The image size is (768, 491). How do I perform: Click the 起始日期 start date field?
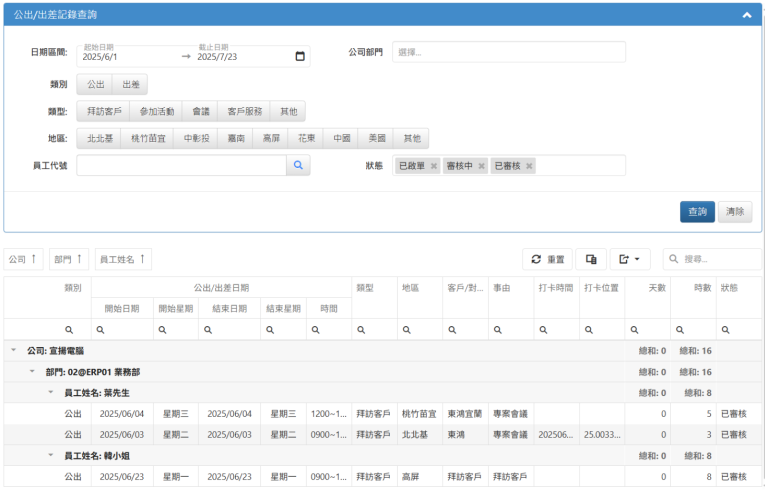(130, 56)
